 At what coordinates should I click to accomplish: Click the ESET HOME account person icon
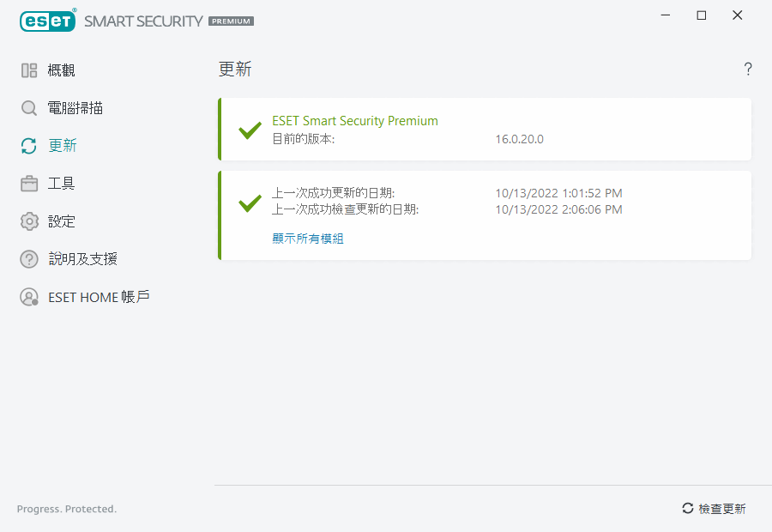29,297
